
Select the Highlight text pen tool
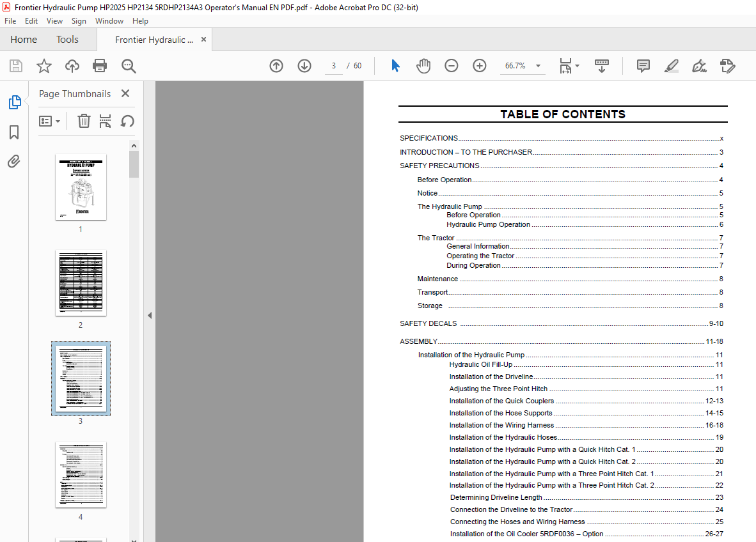[x=671, y=66]
